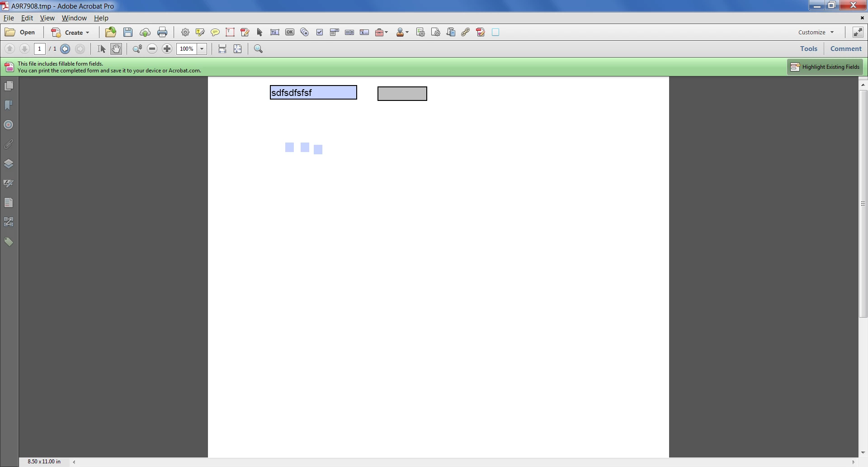Select the black arrow object tool
The image size is (868, 467).
click(259, 32)
